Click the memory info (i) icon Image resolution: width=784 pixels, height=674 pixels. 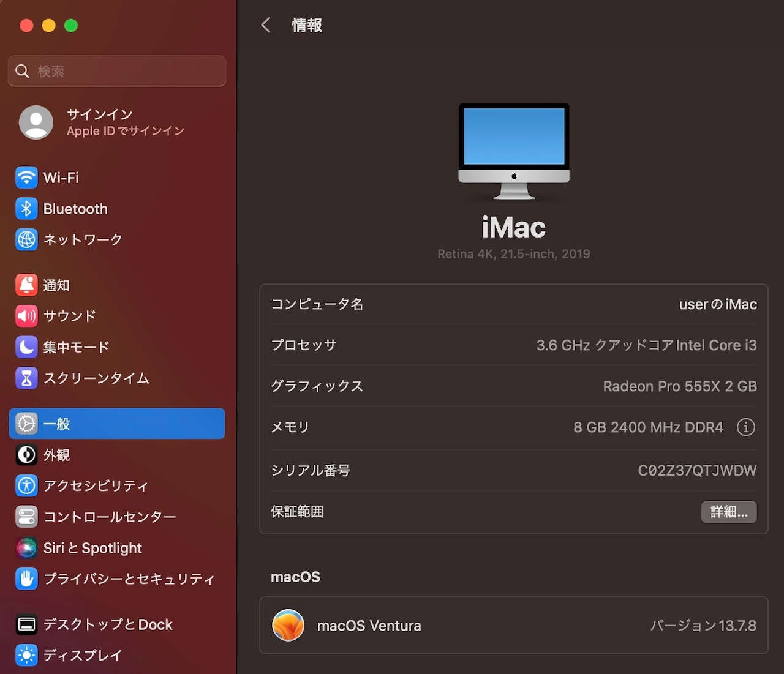745,427
